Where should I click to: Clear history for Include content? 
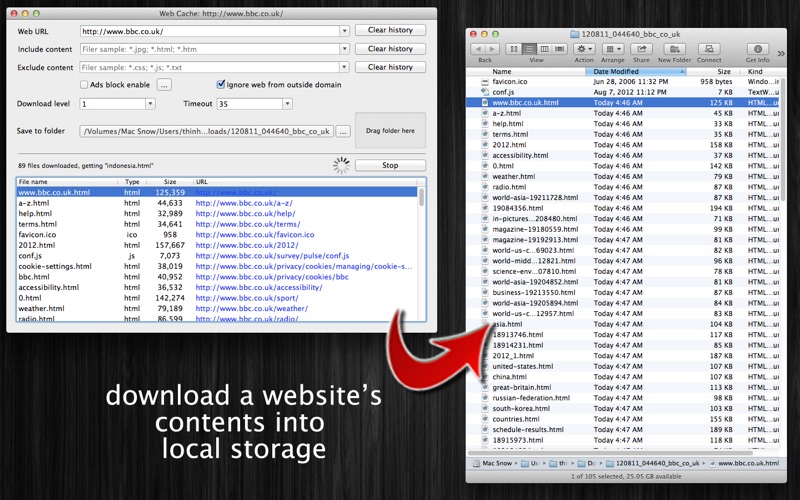pyautogui.click(x=390, y=48)
